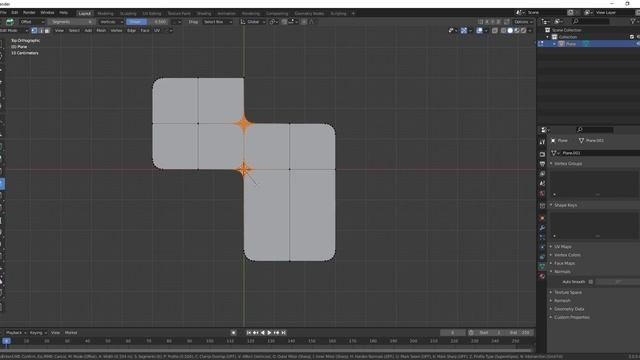Click the Auto Smooth angle slider
The image size is (640, 360).
click(x=618, y=282)
